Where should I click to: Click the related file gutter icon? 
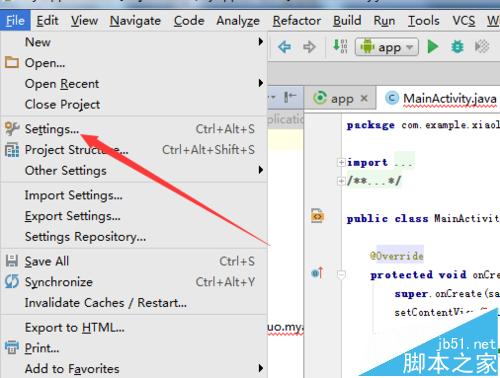(317, 216)
